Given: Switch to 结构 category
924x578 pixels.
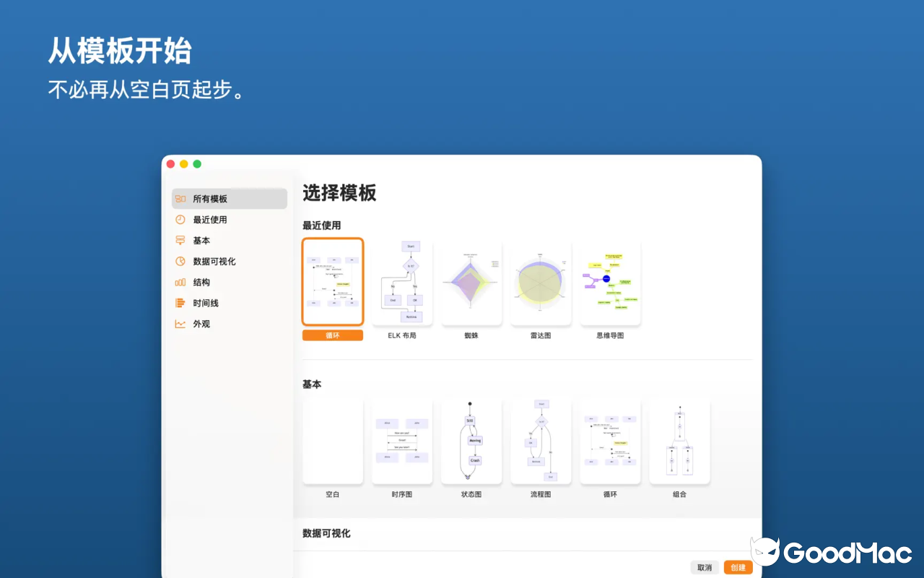Looking at the screenshot, I should tap(230, 282).
